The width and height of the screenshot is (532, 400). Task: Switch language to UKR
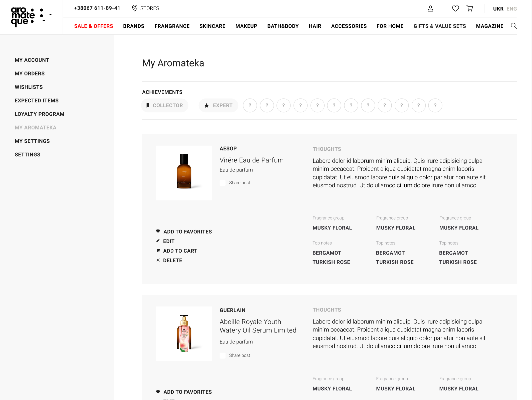[x=498, y=9]
